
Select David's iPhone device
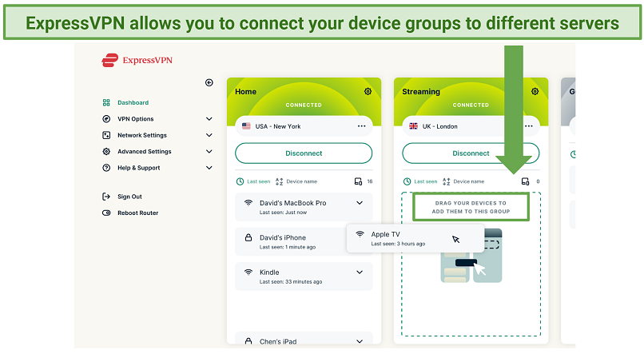pyautogui.click(x=291, y=241)
